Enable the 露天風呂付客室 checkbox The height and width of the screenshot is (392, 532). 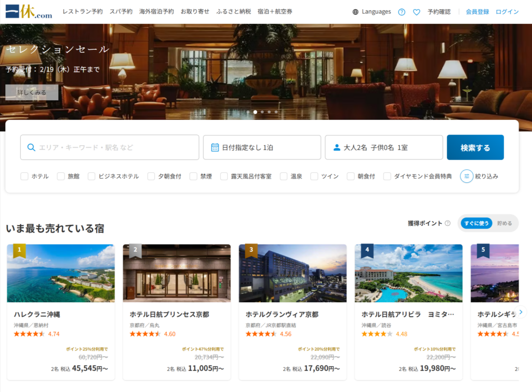[x=224, y=177]
